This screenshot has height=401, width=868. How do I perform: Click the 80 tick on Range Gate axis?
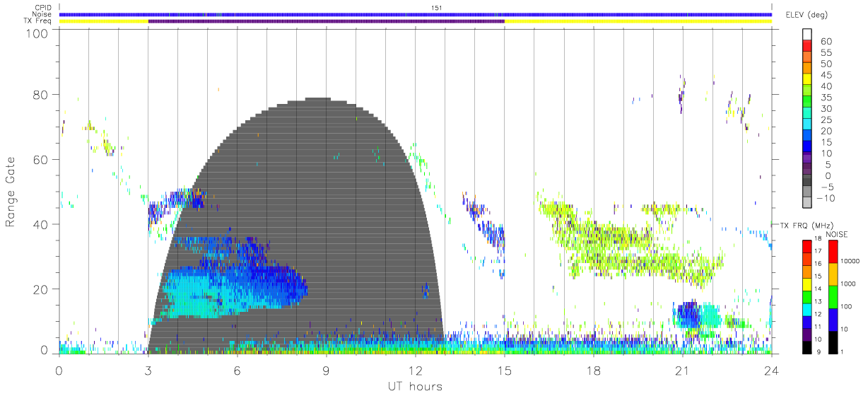41,95
